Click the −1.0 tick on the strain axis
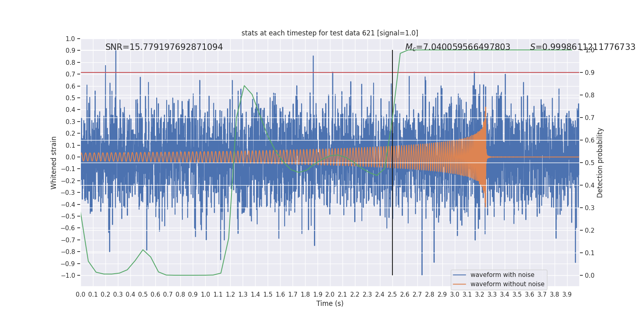Image resolution: width=644 pixels, height=322 pixels. tap(68, 275)
